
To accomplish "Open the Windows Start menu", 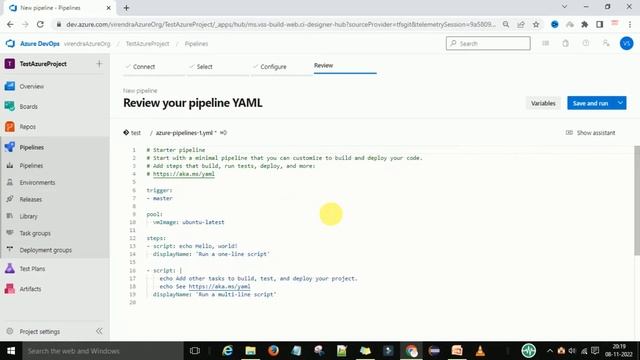I will tap(11, 351).
